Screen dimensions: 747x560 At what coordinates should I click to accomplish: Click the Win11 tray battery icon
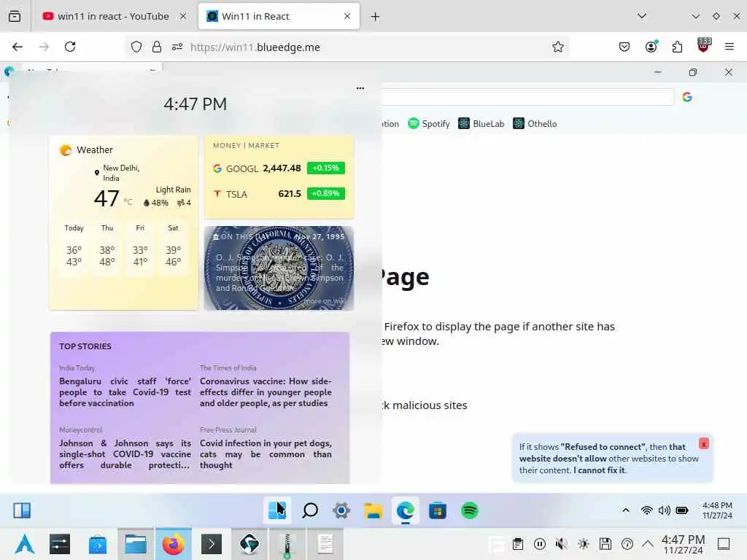pos(682,510)
